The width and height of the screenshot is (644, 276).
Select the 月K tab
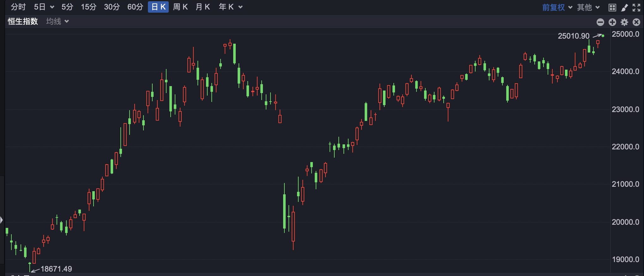pos(203,7)
